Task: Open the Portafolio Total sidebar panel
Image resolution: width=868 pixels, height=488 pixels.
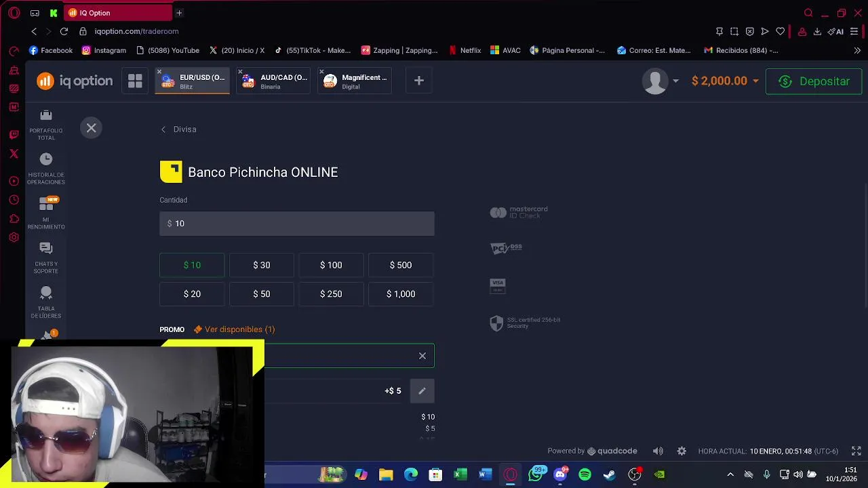Action: click(46, 125)
